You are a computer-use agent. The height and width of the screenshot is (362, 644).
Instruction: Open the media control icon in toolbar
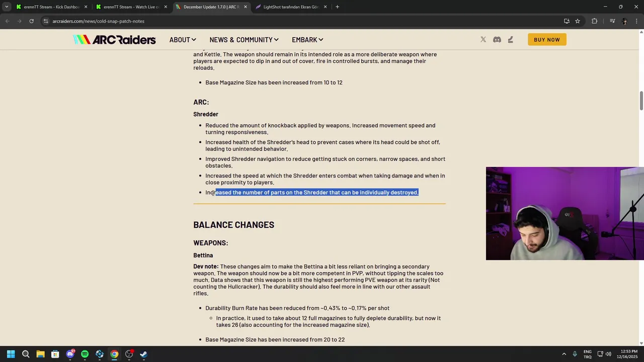[x=612, y=21]
